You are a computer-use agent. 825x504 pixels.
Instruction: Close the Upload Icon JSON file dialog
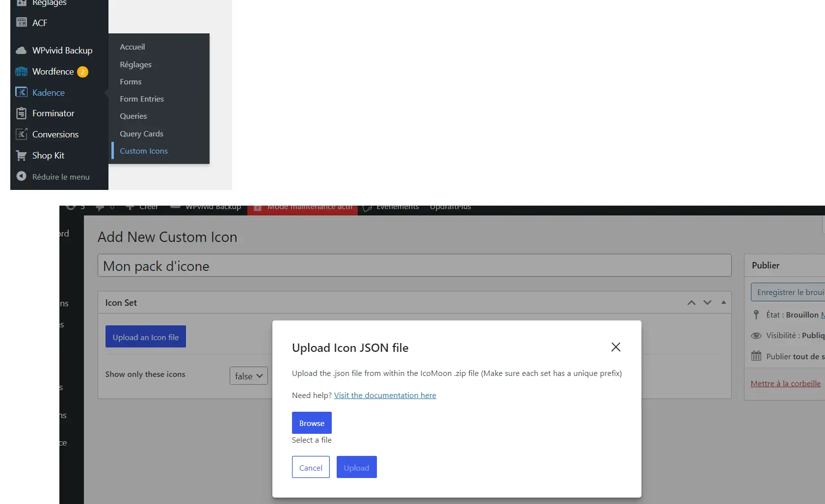(x=615, y=347)
